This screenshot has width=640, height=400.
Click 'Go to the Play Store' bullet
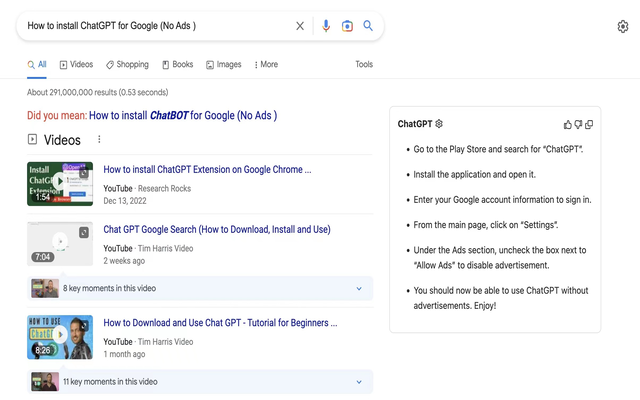(x=498, y=149)
